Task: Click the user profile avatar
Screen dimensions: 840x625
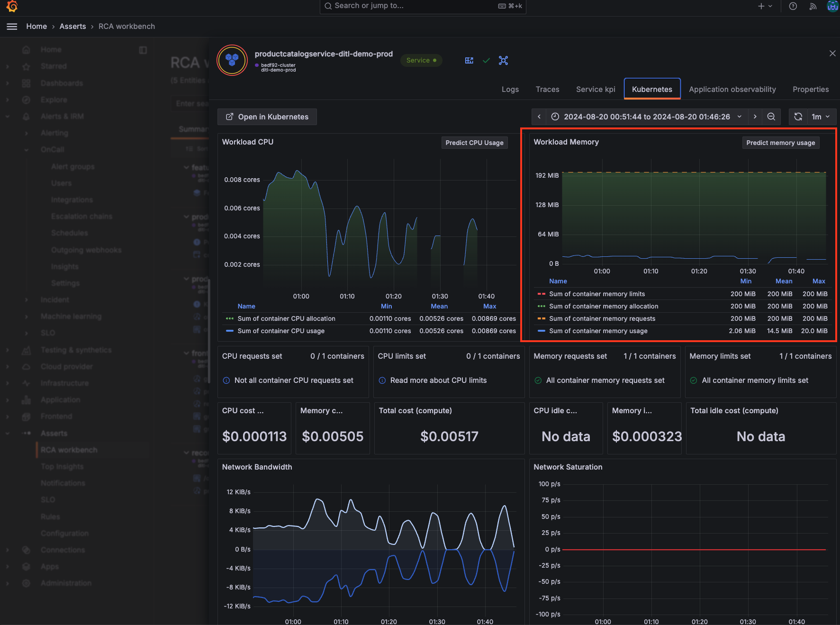Action: click(x=832, y=6)
